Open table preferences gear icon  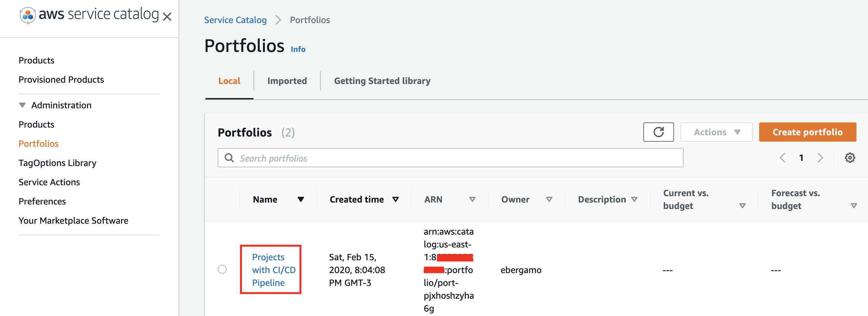click(850, 157)
